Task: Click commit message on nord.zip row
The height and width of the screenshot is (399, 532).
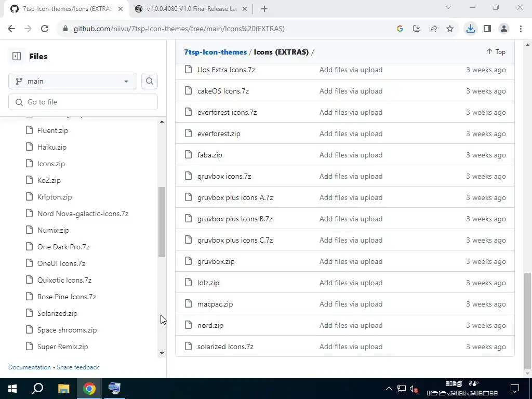Action: (x=351, y=325)
